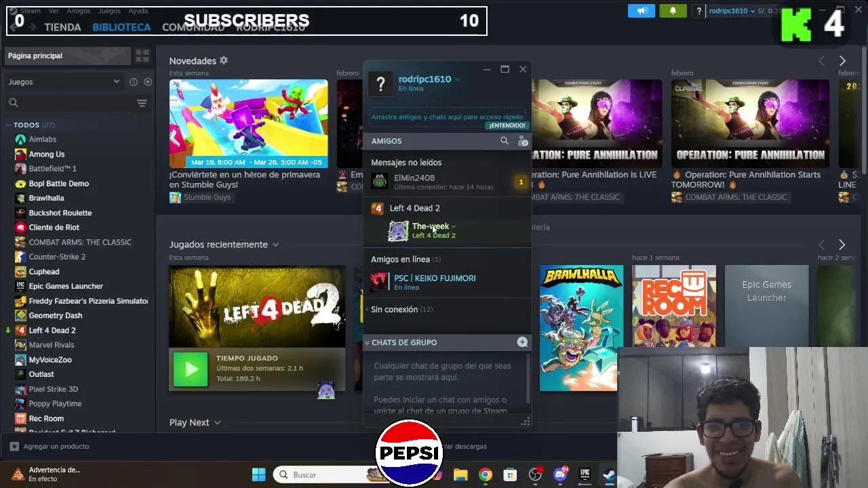Select Marvel Rivals in sidebar
The width and height of the screenshot is (868, 488).
point(51,344)
